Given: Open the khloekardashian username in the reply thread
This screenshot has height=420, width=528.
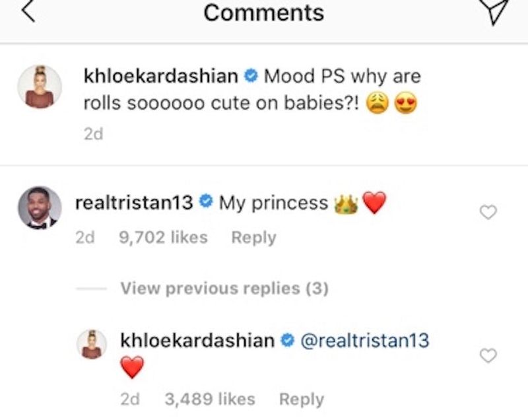Looking at the screenshot, I should click(x=197, y=340).
